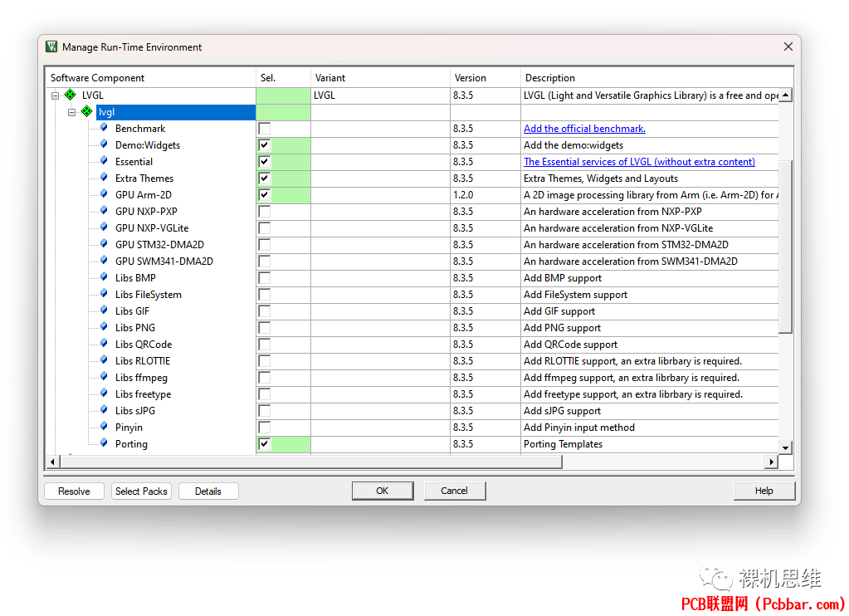The width and height of the screenshot is (849, 616).
Task: Click the Cancel button
Action: (x=454, y=491)
